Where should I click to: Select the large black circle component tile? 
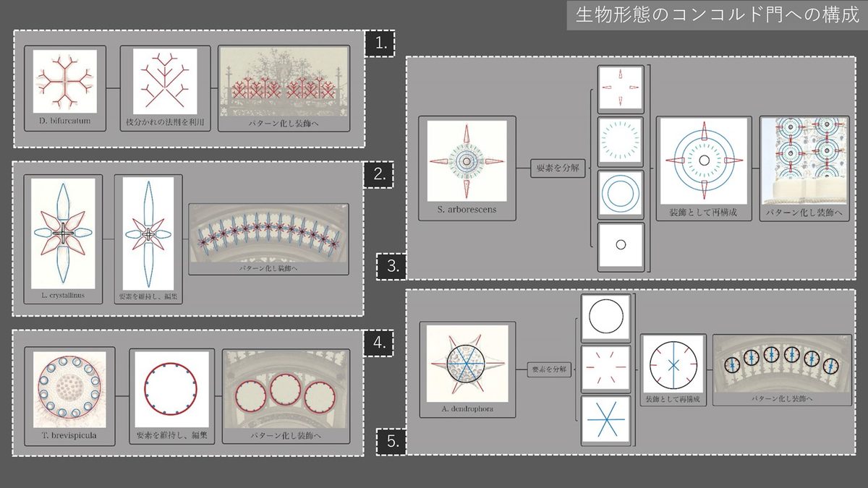606,318
